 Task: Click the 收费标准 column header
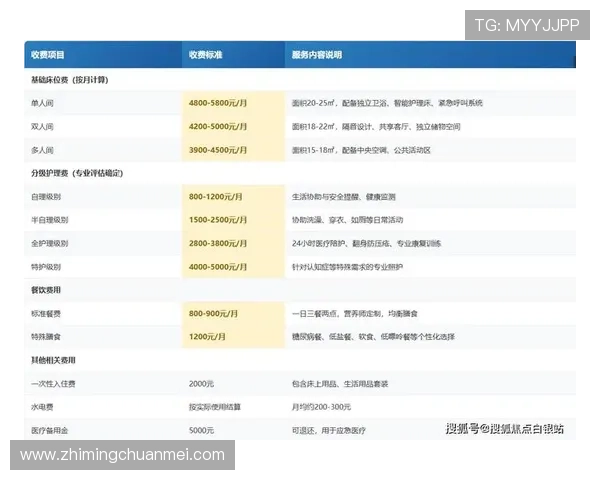coord(205,55)
